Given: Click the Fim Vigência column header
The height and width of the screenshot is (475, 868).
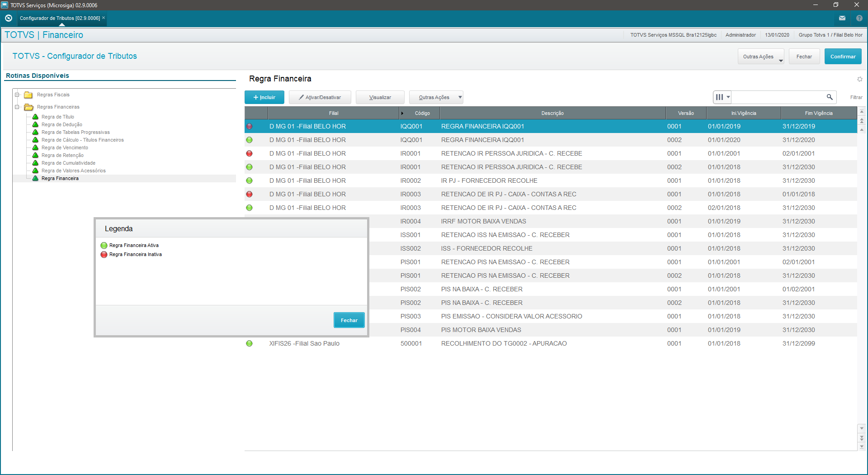Looking at the screenshot, I should click(x=819, y=113).
